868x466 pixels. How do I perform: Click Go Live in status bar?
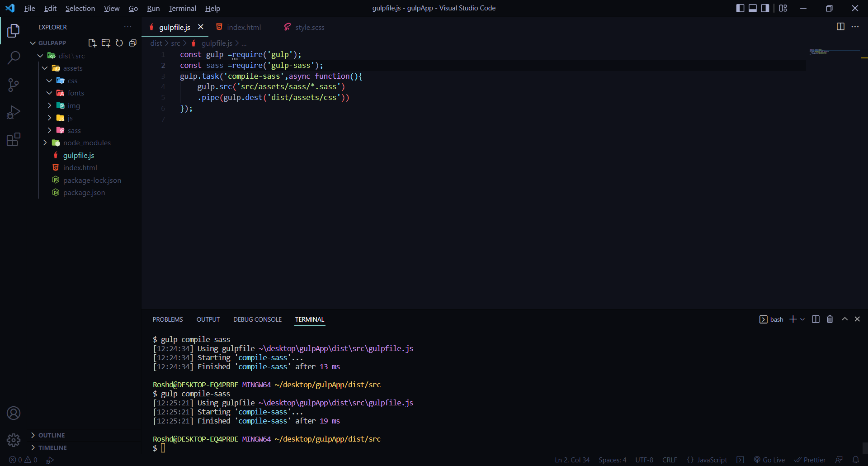tap(769, 460)
